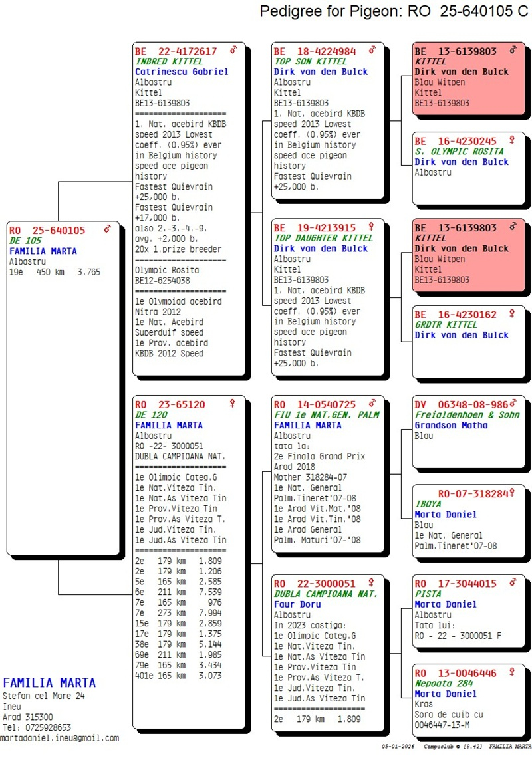The width and height of the screenshot is (532, 764).
Task: Click the 401e 165 km result row
Action: click(178, 676)
